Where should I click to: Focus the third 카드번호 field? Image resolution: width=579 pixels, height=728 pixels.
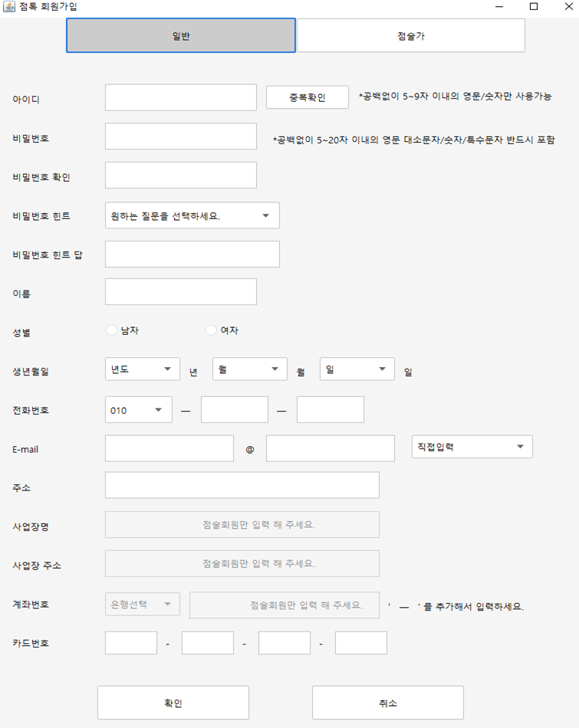point(285,643)
